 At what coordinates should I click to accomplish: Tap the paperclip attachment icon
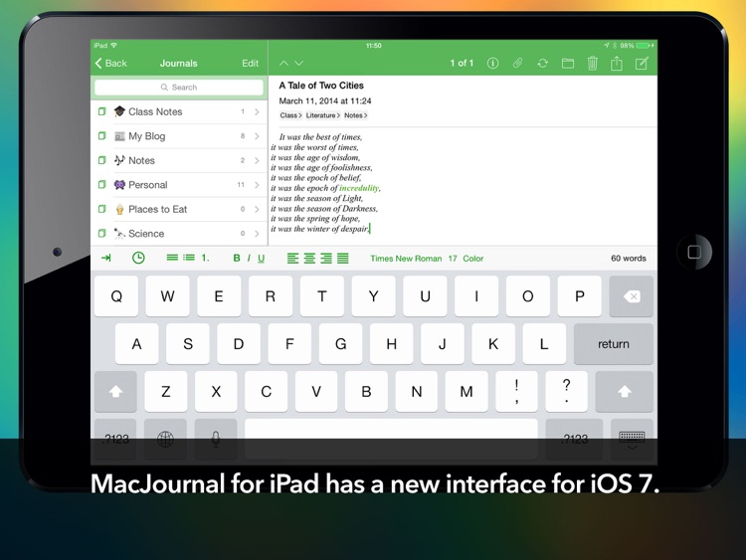pyautogui.click(x=517, y=64)
